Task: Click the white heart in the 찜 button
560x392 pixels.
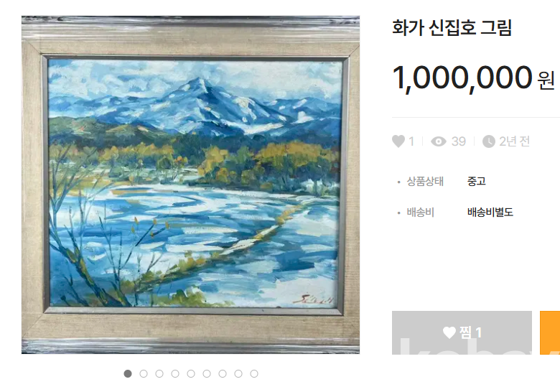Action: coord(449,332)
